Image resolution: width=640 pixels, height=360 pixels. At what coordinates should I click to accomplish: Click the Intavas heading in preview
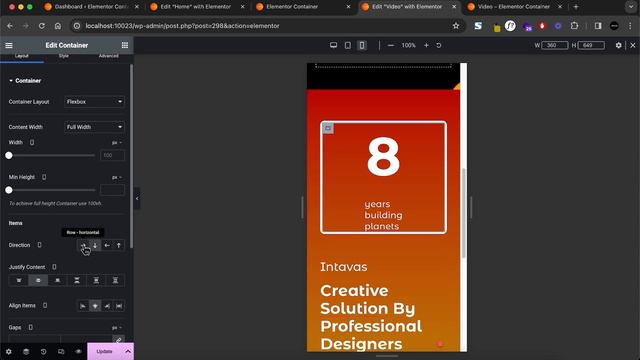click(344, 267)
